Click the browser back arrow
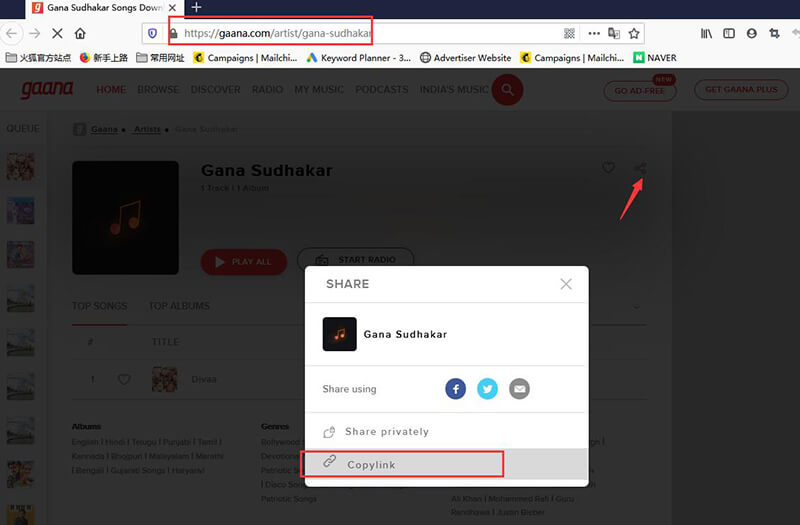Image resolution: width=800 pixels, height=525 pixels. 12,34
